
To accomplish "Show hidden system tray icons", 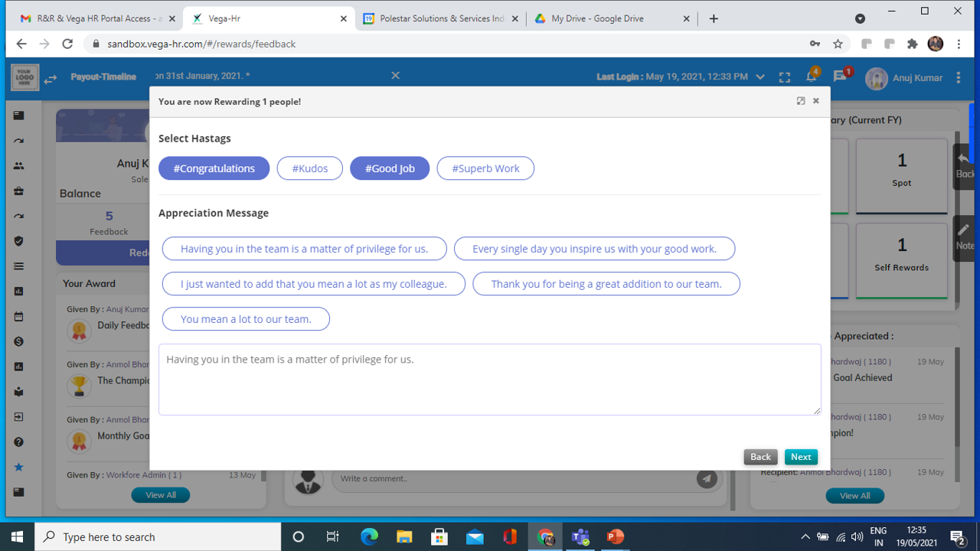I will click(x=805, y=537).
